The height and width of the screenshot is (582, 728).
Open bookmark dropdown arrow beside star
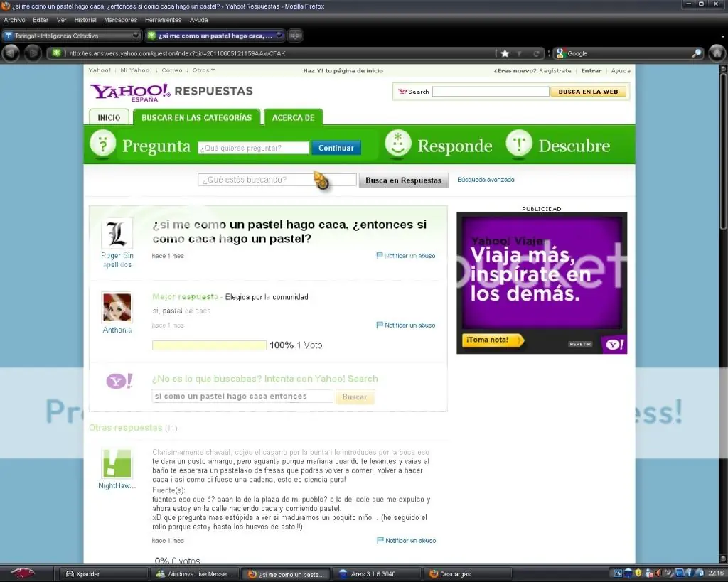pyautogui.click(x=519, y=54)
